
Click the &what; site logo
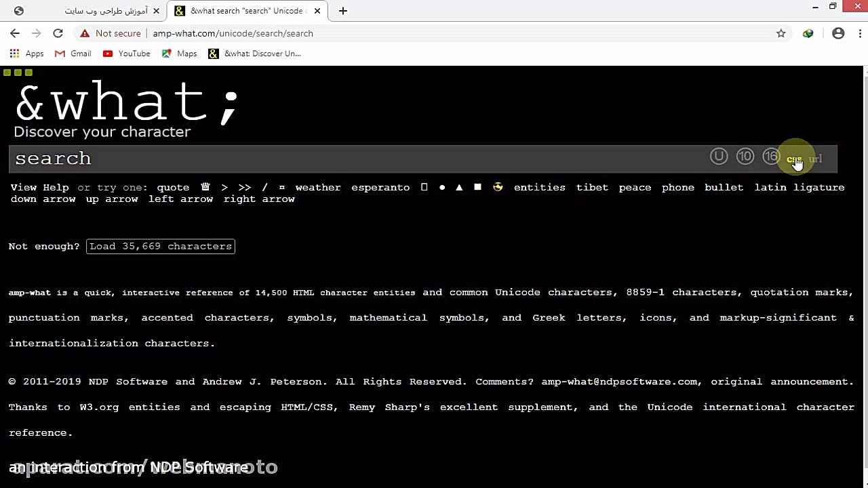(x=127, y=102)
